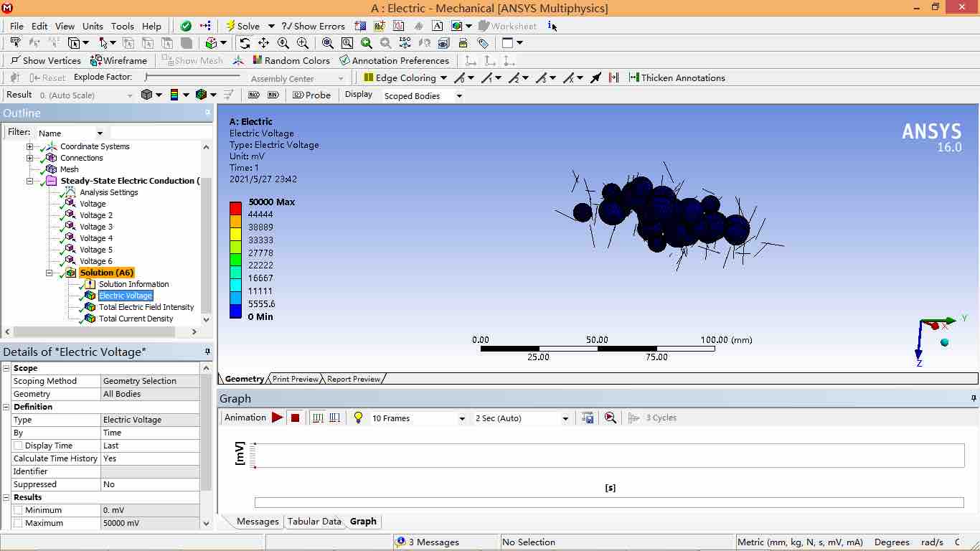Select Total Electric Field Intensity result
The height and width of the screenshot is (551, 980).
[146, 307]
